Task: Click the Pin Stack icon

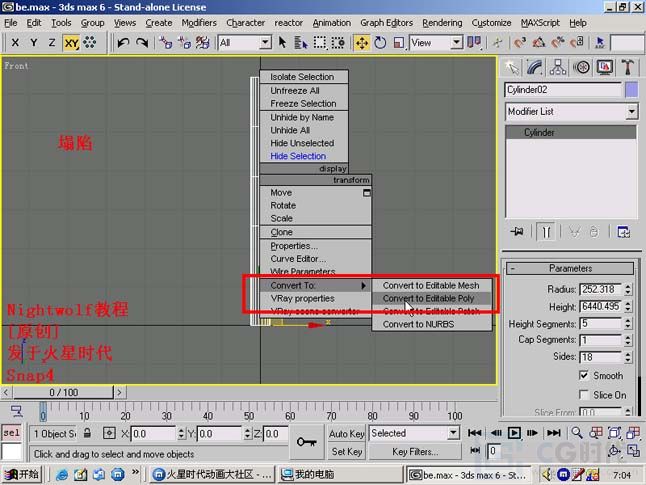Action: [517, 232]
